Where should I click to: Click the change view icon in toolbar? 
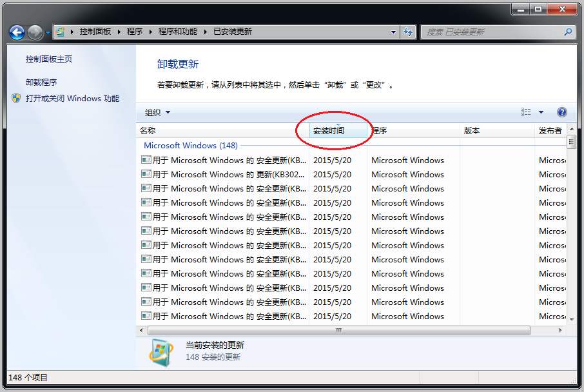[525, 112]
